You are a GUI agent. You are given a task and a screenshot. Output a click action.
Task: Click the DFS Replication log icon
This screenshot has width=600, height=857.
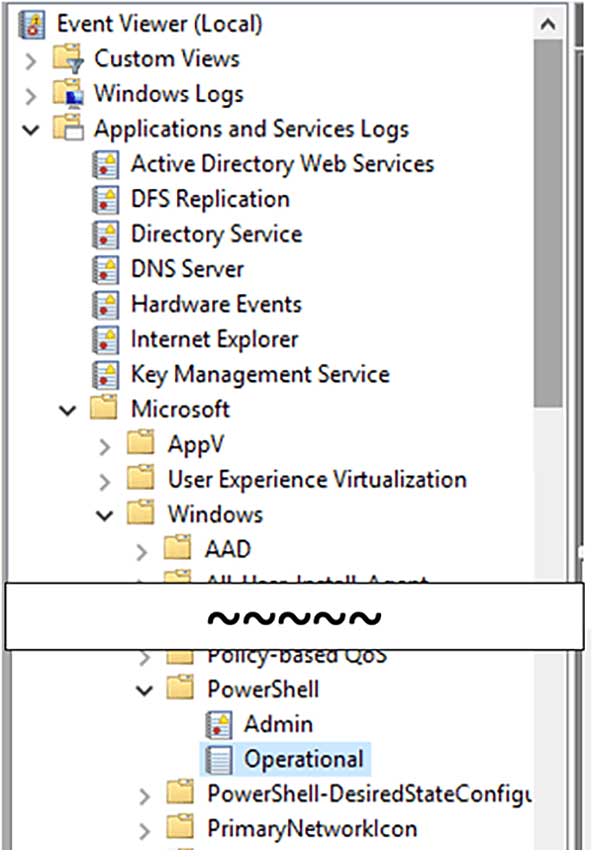point(105,199)
